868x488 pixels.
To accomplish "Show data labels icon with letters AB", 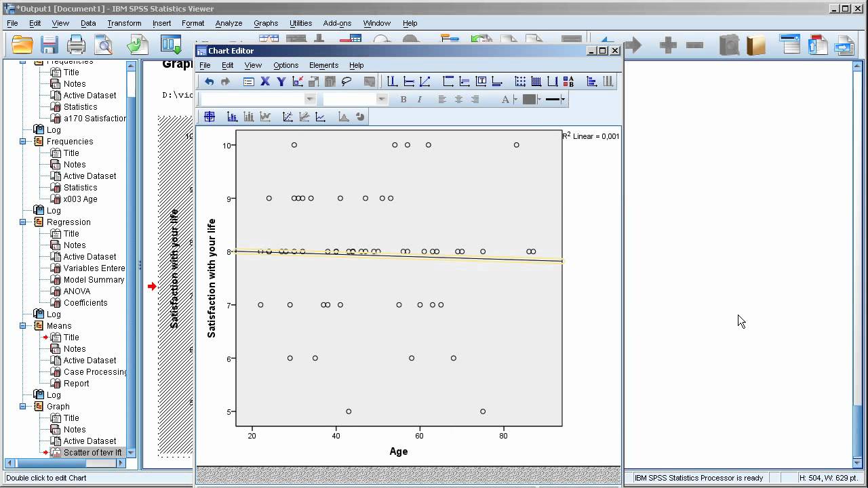I will (568, 81).
